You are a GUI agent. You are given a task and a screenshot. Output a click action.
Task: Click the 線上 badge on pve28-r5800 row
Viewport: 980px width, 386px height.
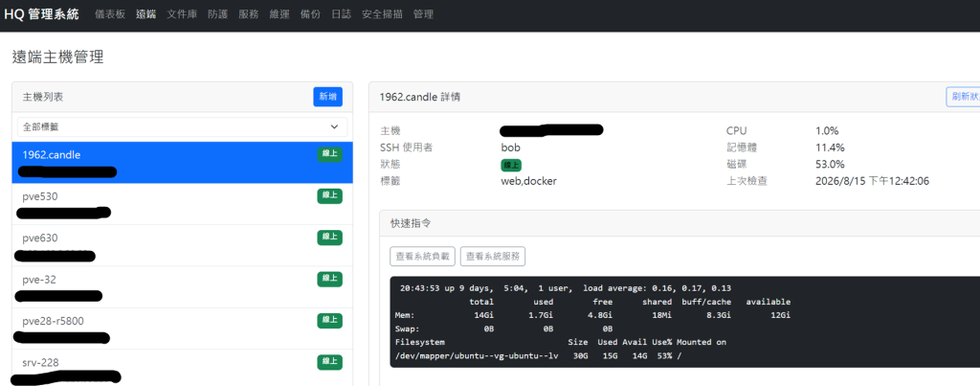[x=329, y=320]
